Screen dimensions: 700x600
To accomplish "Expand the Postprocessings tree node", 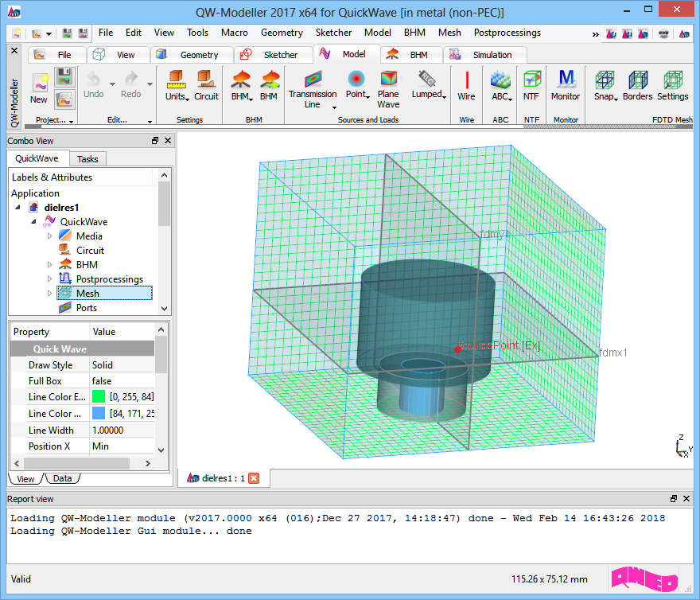I will point(49,279).
